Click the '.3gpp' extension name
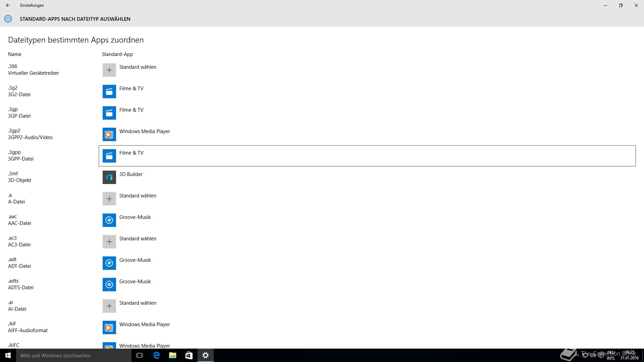This screenshot has height=362, width=644. coord(14,152)
